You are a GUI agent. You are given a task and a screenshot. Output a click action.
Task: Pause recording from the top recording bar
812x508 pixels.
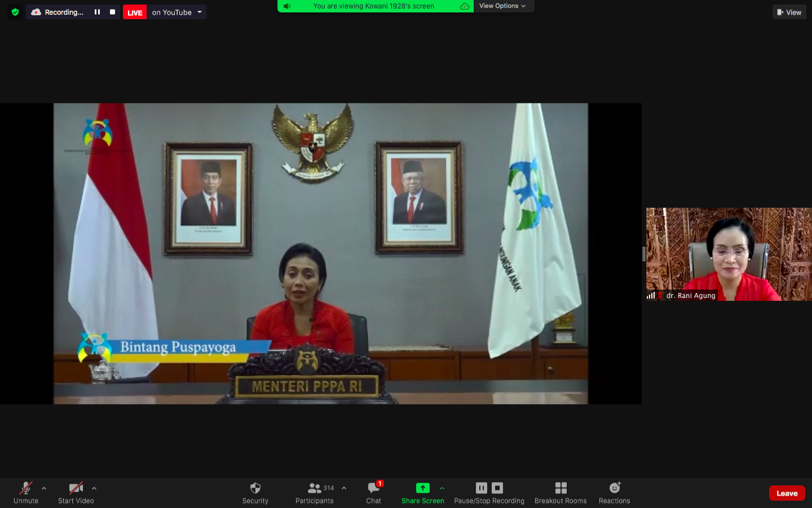pyautogui.click(x=97, y=12)
